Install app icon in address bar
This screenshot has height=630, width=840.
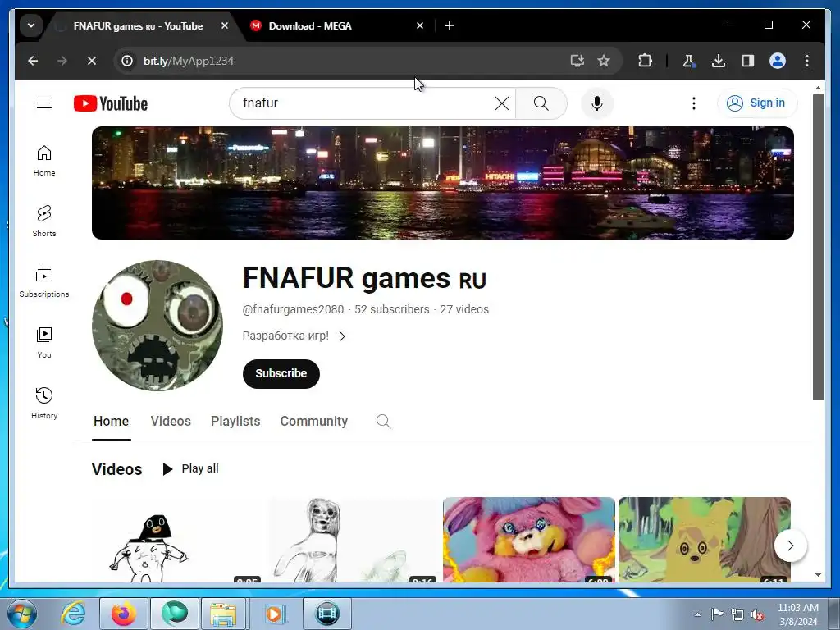point(577,61)
